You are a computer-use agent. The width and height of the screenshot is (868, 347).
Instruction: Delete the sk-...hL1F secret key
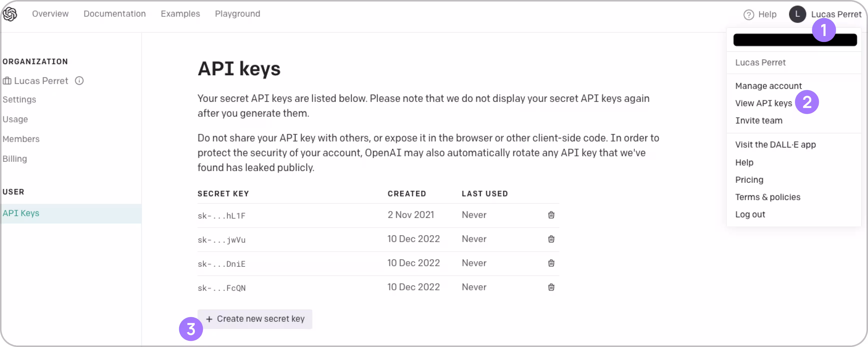(x=551, y=215)
